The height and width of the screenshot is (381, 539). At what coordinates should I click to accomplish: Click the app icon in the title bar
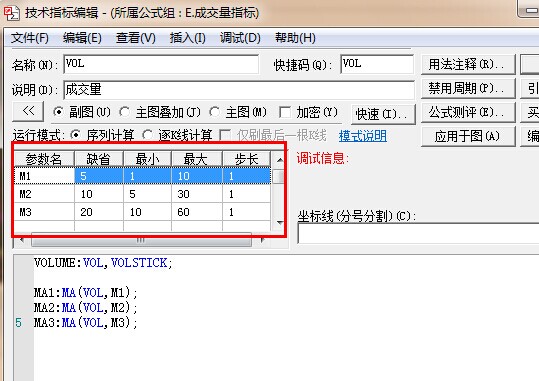point(11,13)
